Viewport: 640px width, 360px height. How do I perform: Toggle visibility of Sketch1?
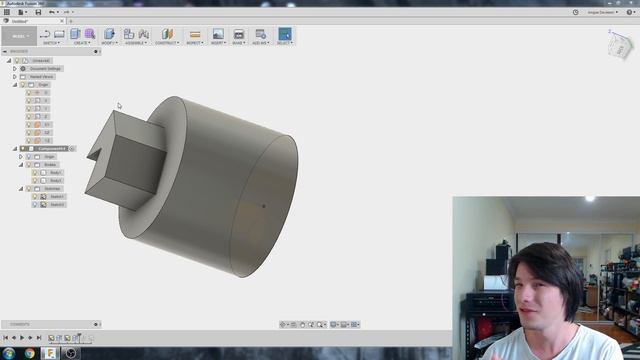click(35, 196)
